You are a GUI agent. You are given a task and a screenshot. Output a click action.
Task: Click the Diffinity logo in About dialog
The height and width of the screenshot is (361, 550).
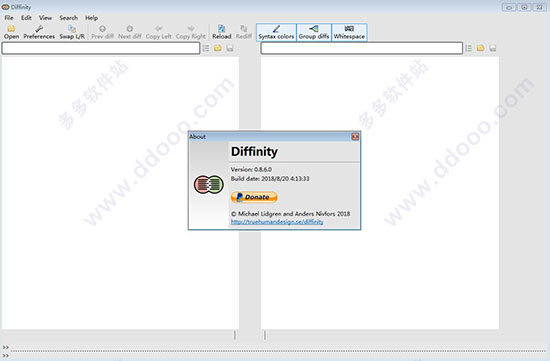pyautogui.click(x=209, y=185)
